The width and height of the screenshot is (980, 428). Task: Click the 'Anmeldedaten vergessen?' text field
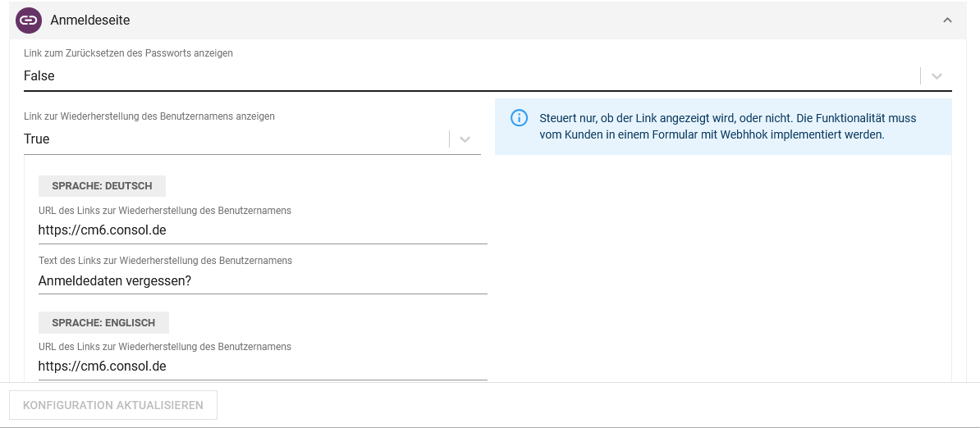pos(263,280)
